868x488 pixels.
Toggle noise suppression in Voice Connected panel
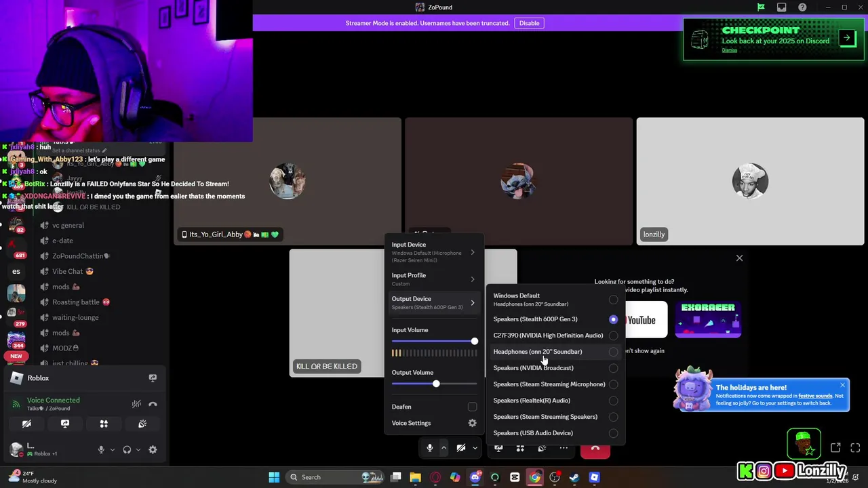136,404
